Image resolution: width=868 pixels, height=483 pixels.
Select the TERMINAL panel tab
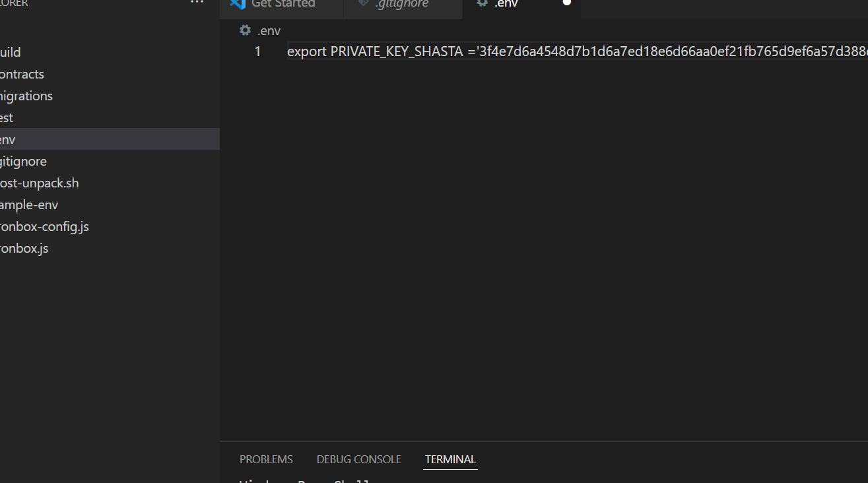tap(450, 459)
